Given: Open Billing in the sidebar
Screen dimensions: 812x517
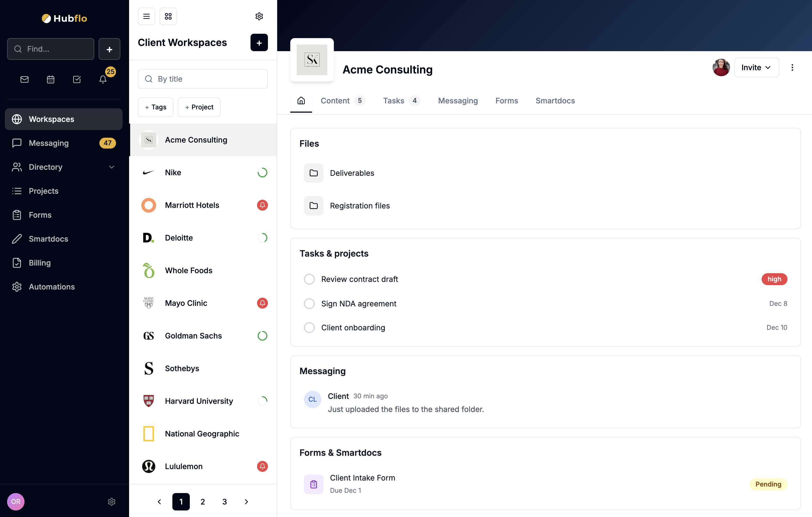Looking at the screenshot, I should 39,263.
